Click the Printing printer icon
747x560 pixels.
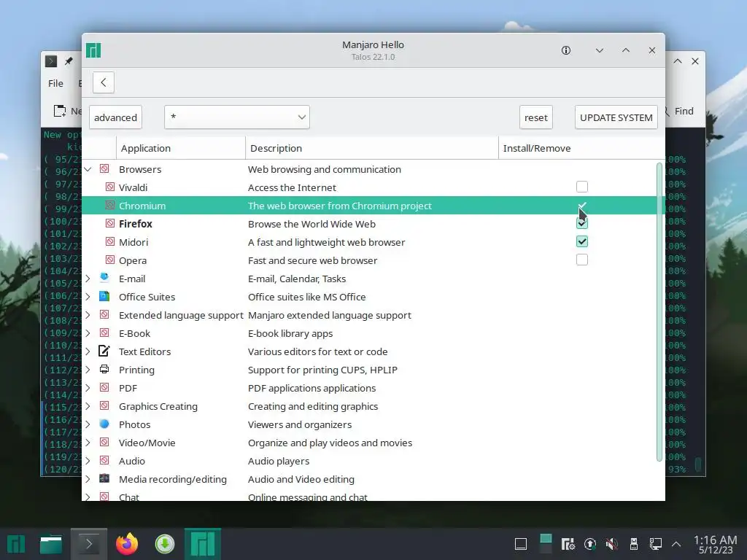pyautogui.click(x=104, y=369)
